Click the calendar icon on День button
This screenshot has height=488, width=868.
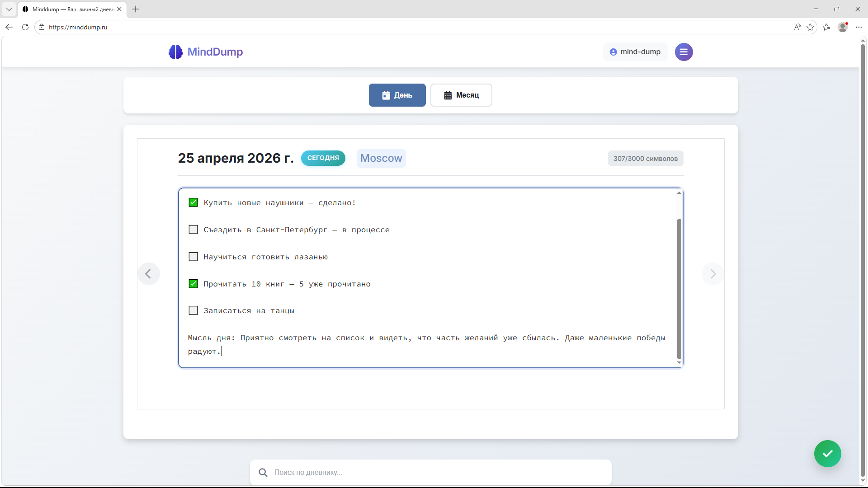coord(386,95)
